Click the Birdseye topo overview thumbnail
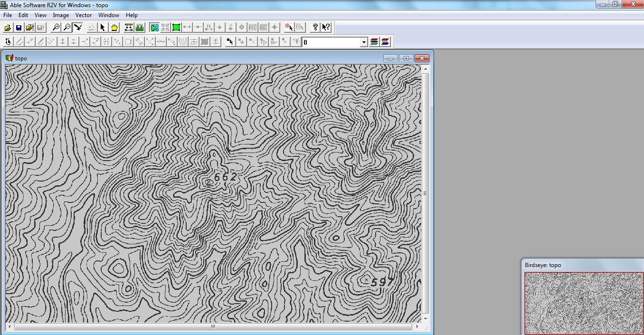644x335 pixels. 584,303
